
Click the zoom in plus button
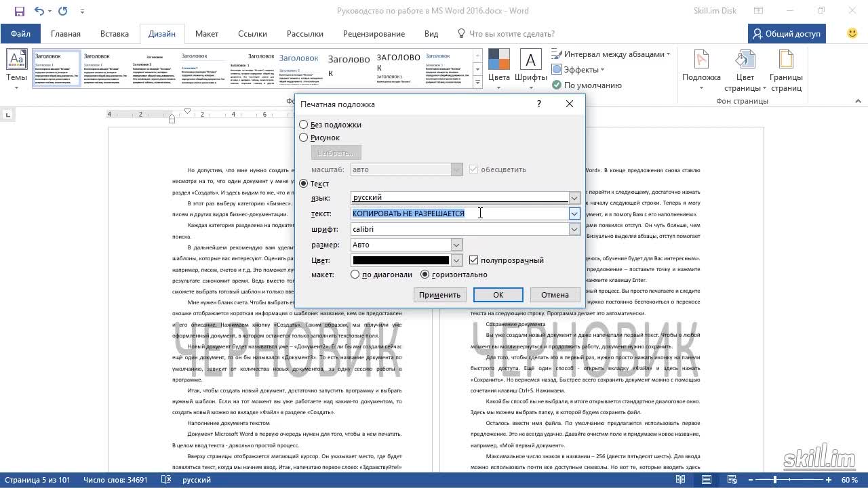pyautogui.click(x=829, y=480)
